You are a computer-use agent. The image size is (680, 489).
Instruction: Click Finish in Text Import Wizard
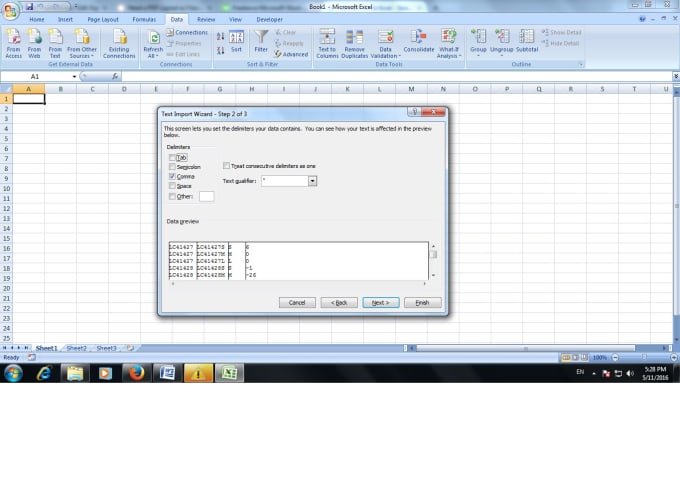coord(422,303)
